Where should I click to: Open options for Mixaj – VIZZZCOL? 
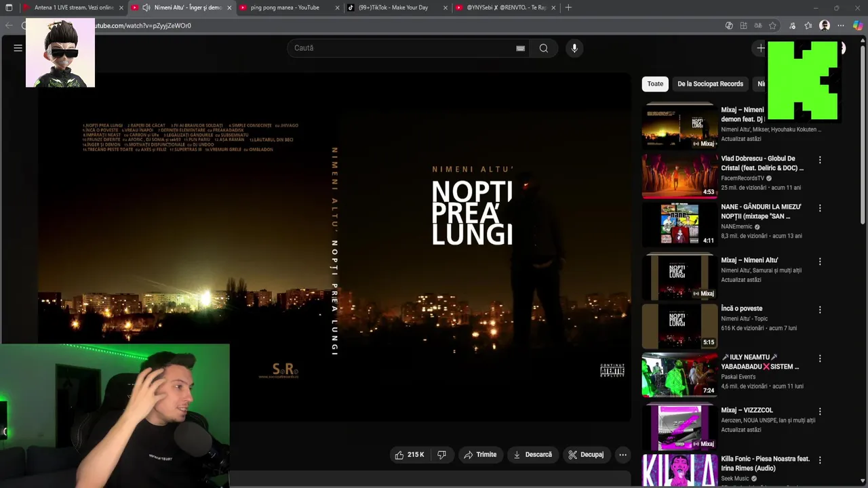pyautogui.click(x=820, y=411)
